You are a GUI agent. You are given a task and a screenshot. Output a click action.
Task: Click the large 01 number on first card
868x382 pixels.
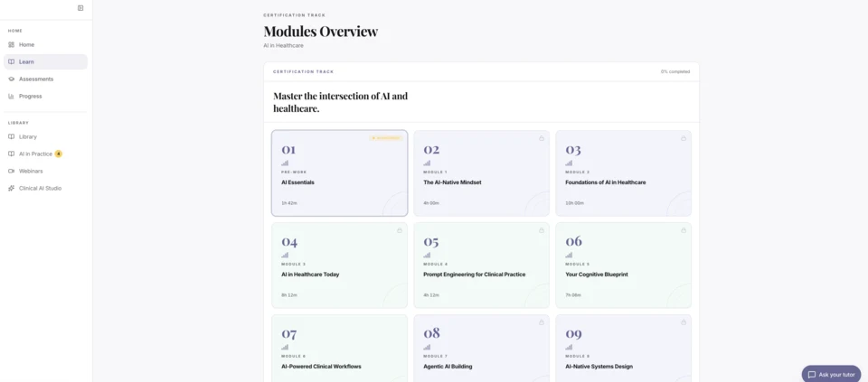288,149
